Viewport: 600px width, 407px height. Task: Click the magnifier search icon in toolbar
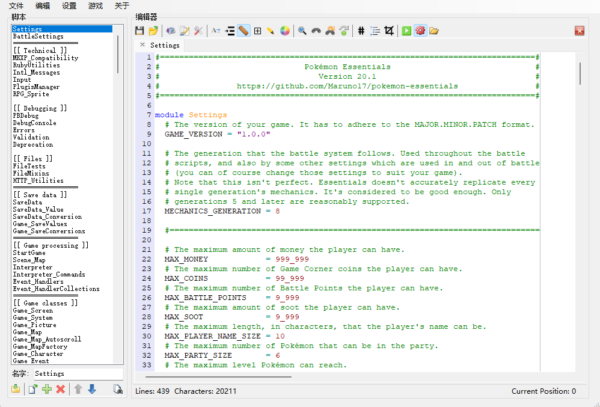click(x=302, y=31)
